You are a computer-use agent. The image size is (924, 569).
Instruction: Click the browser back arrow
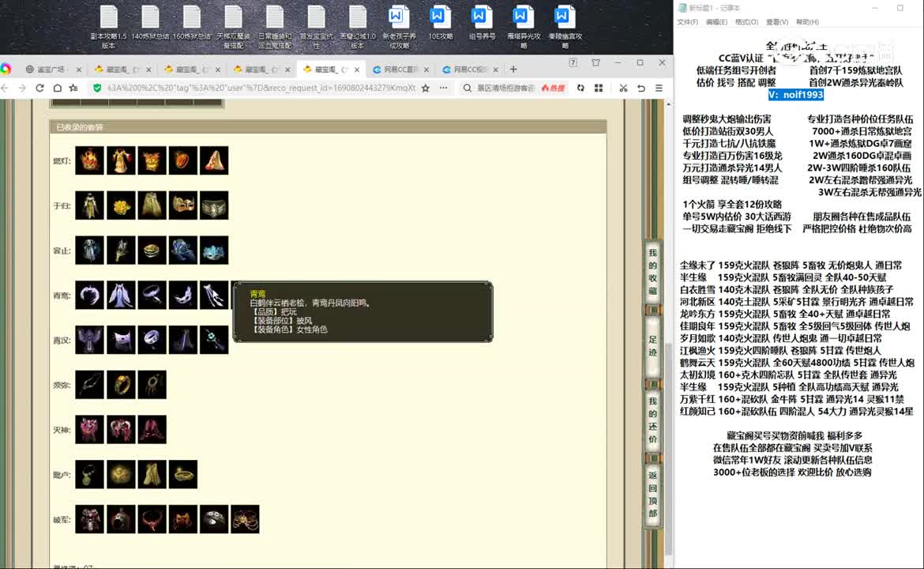pyautogui.click(x=6, y=88)
